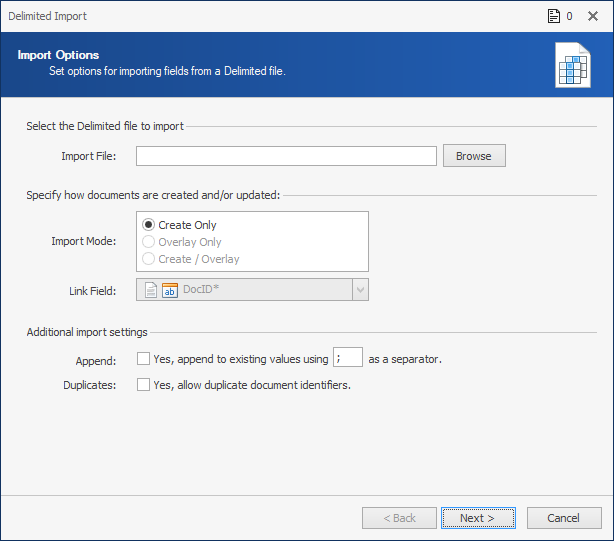
Task: Enable append to existing values checkbox
Action: click(143, 359)
